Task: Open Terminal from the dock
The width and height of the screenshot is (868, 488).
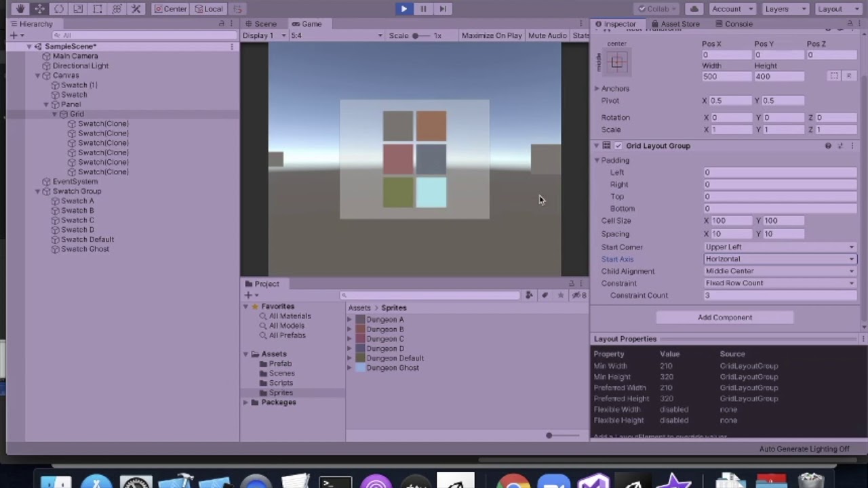Action: pos(336,482)
